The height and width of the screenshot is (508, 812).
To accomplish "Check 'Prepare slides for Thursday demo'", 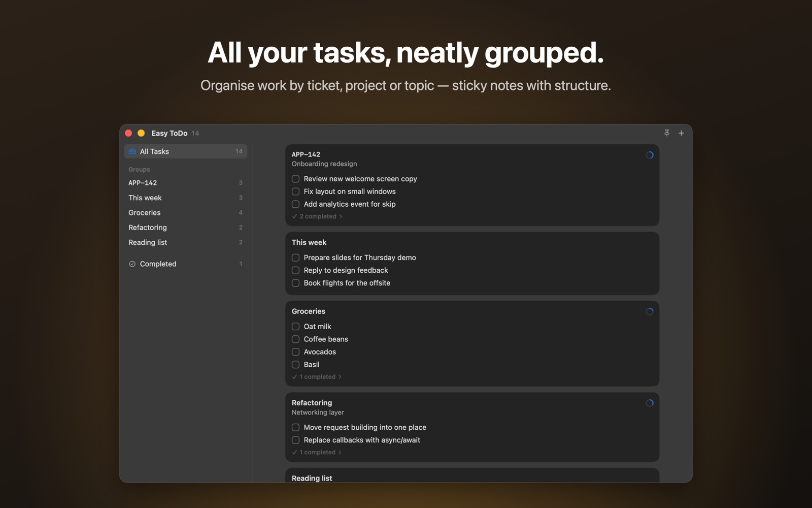I will coord(296,258).
